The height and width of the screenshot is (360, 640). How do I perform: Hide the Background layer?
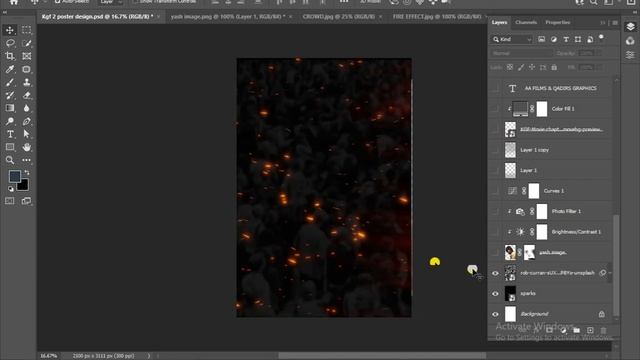tap(495, 314)
